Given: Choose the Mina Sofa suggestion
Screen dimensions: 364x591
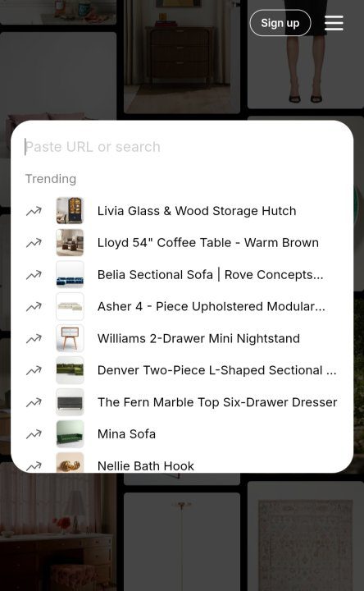Looking at the screenshot, I should pyautogui.click(x=126, y=434).
